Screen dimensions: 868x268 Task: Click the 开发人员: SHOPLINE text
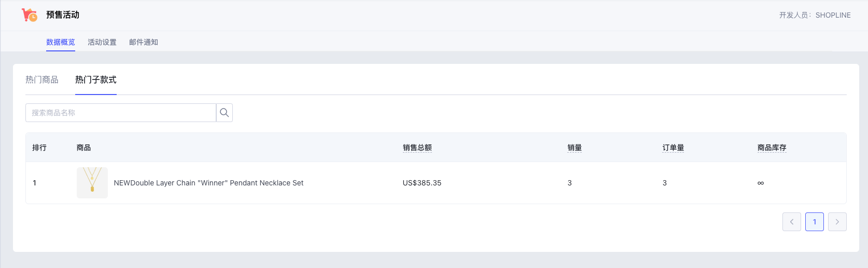[x=815, y=15]
